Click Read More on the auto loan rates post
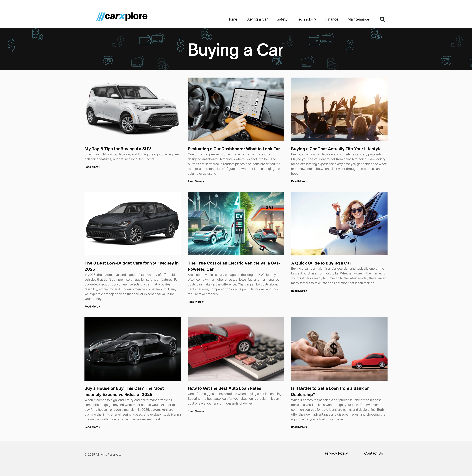Viewport: 472px width, 476px height. (x=196, y=411)
